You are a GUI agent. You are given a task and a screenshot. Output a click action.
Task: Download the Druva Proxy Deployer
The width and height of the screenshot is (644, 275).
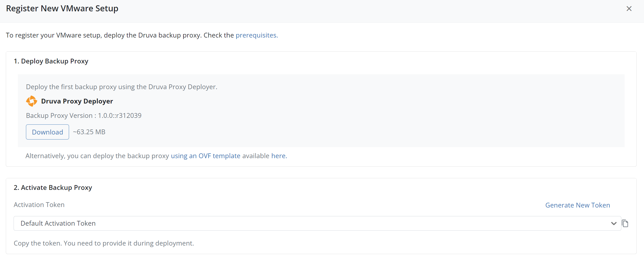pyautogui.click(x=47, y=132)
